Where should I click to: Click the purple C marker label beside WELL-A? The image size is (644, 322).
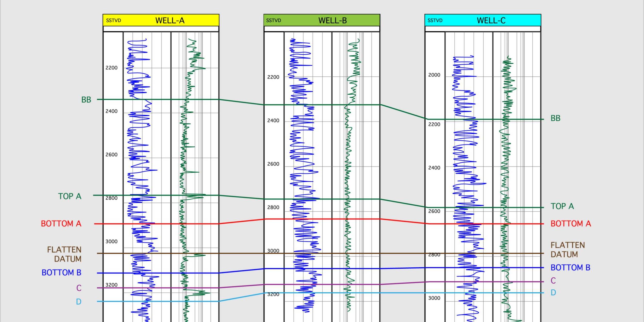coord(79,288)
